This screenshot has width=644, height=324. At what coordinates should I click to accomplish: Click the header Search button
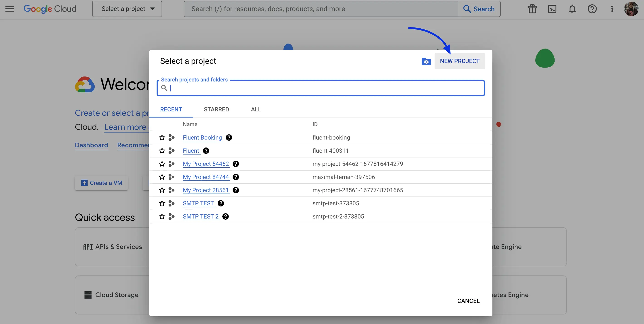479,9
